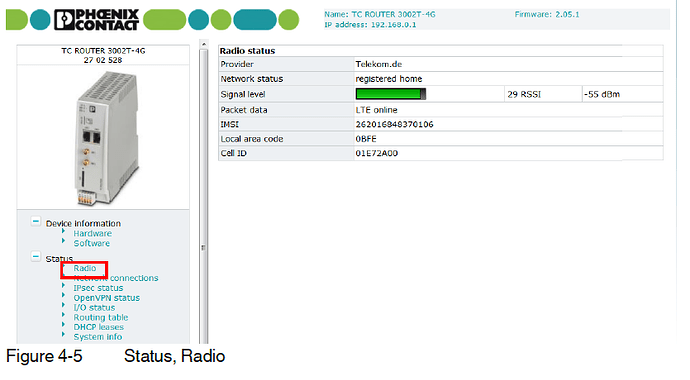Click the -55 dBm value
The height and width of the screenshot is (380, 690).
(x=602, y=94)
